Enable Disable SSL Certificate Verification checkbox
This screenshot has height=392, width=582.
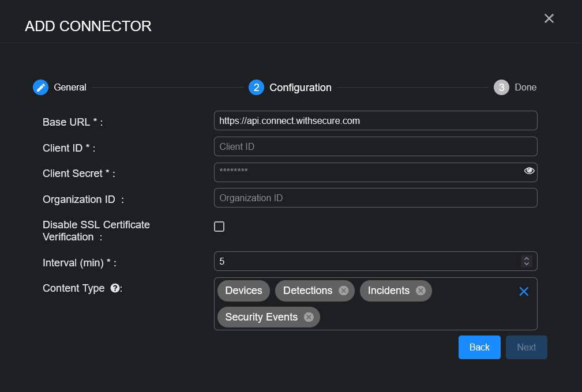pyautogui.click(x=219, y=227)
